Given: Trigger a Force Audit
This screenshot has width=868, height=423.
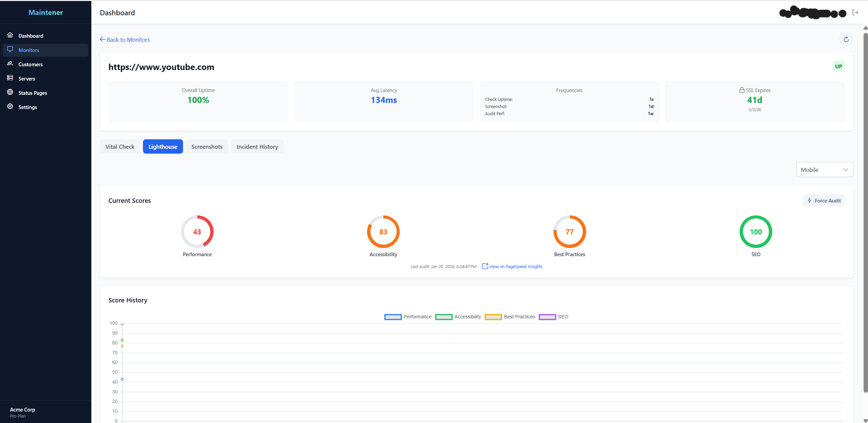Looking at the screenshot, I should coord(824,200).
